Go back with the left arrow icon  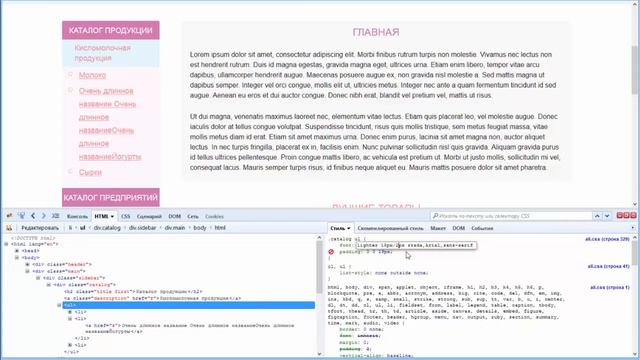33,216
